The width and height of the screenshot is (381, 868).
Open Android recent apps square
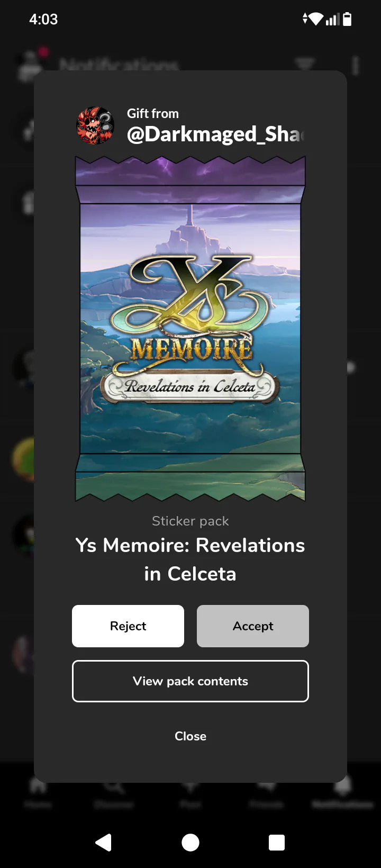[277, 842]
